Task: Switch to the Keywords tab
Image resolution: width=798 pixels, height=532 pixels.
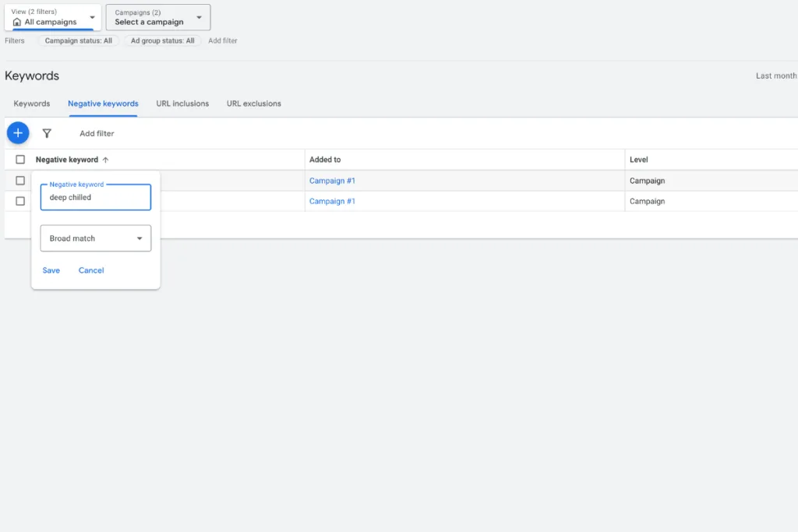Action: 31,104
